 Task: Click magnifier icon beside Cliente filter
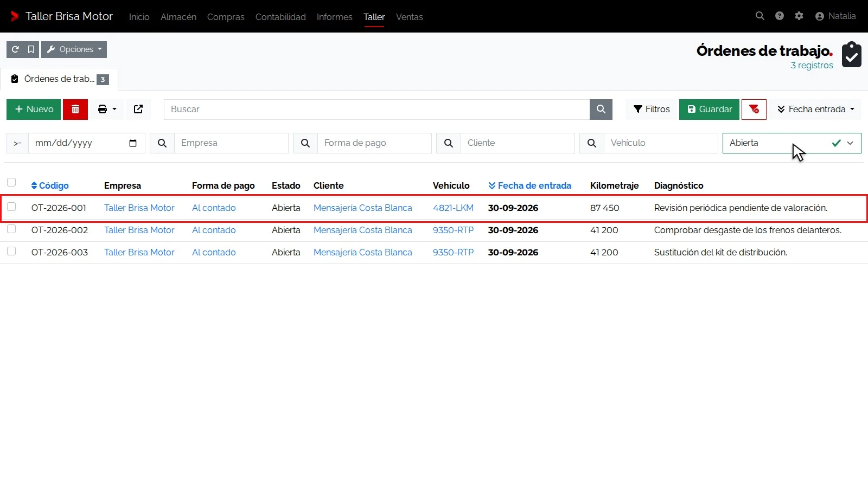click(x=449, y=143)
